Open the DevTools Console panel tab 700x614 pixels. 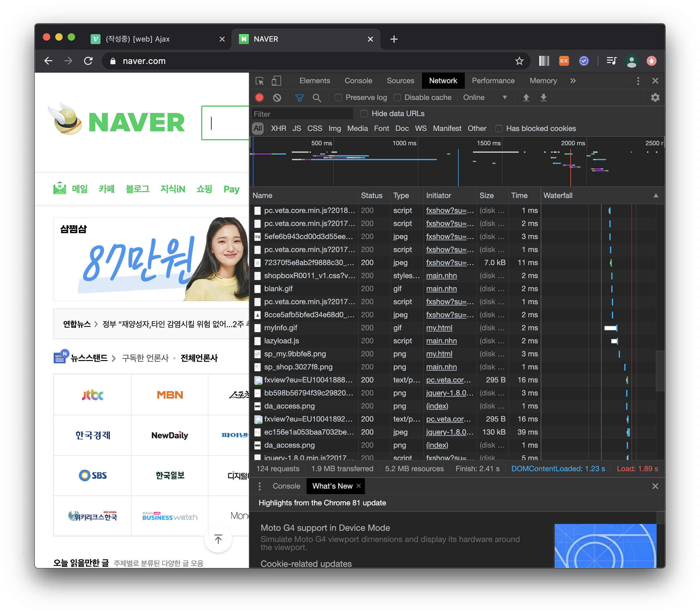[358, 81]
